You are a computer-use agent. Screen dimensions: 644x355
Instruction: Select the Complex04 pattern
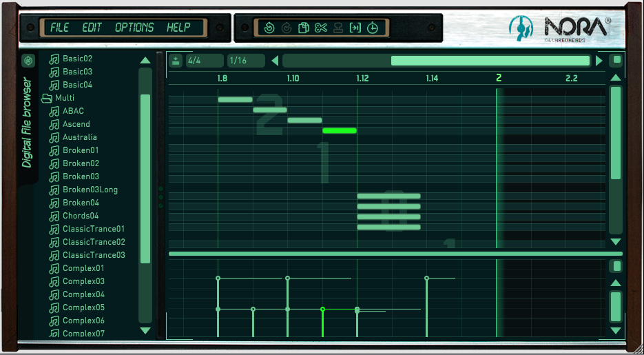point(83,294)
